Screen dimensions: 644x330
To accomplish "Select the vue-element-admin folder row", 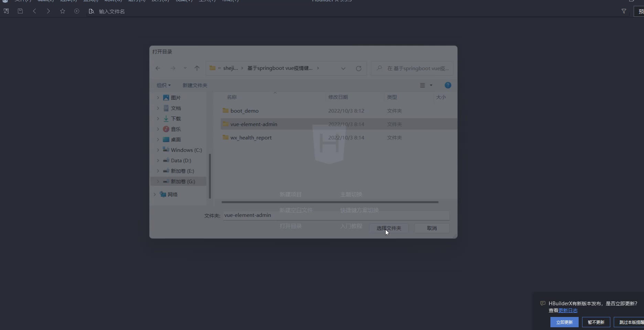I will (339, 124).
